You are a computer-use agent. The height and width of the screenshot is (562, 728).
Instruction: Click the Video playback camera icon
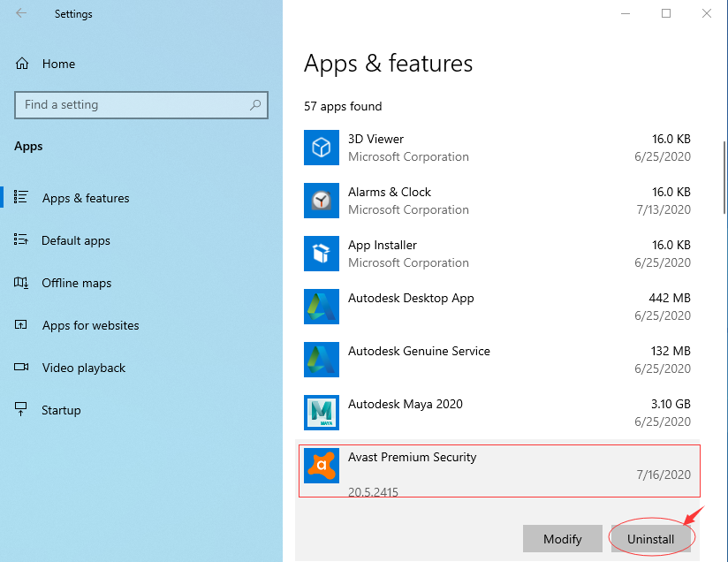tap(21, 367)
